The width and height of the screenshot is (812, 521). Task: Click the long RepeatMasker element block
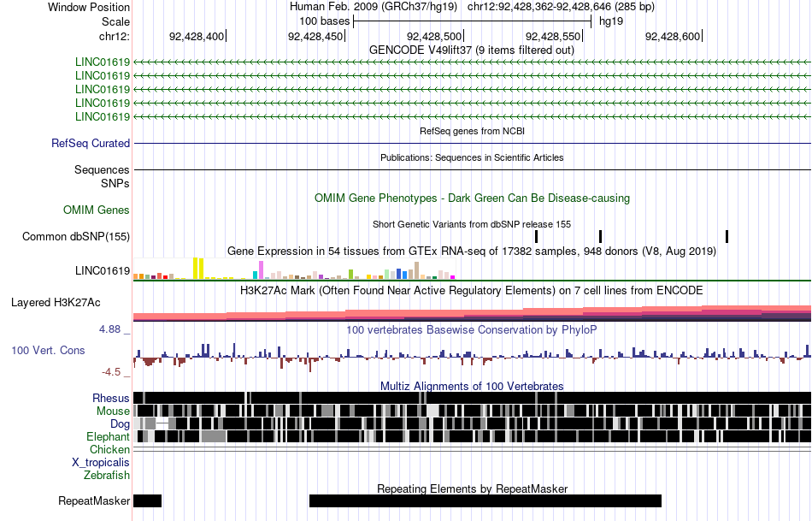click(485, 500)
